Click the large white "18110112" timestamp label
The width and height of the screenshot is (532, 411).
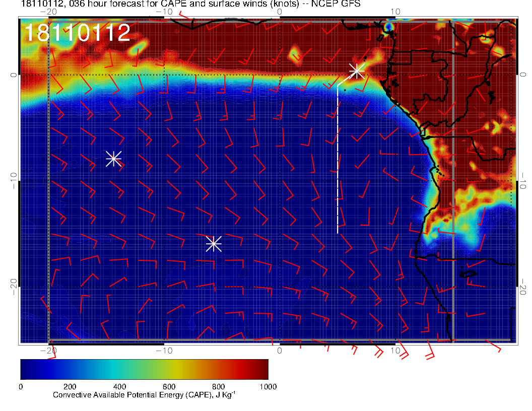click(78, 33)
